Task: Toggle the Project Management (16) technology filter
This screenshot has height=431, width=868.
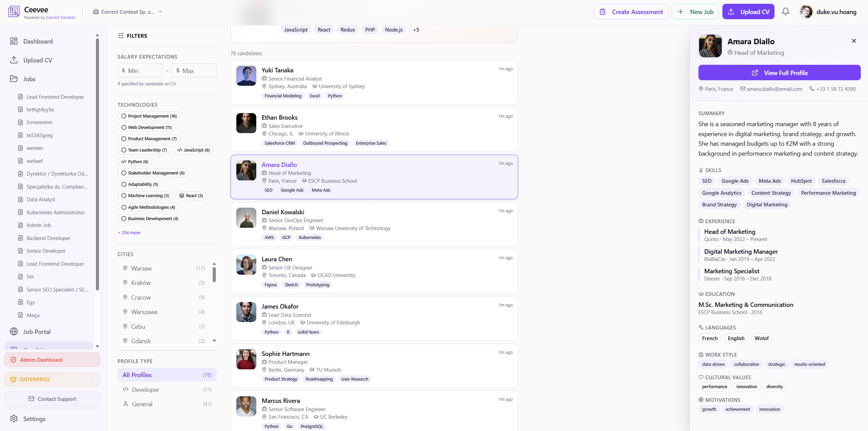Action: click(149, 116)
